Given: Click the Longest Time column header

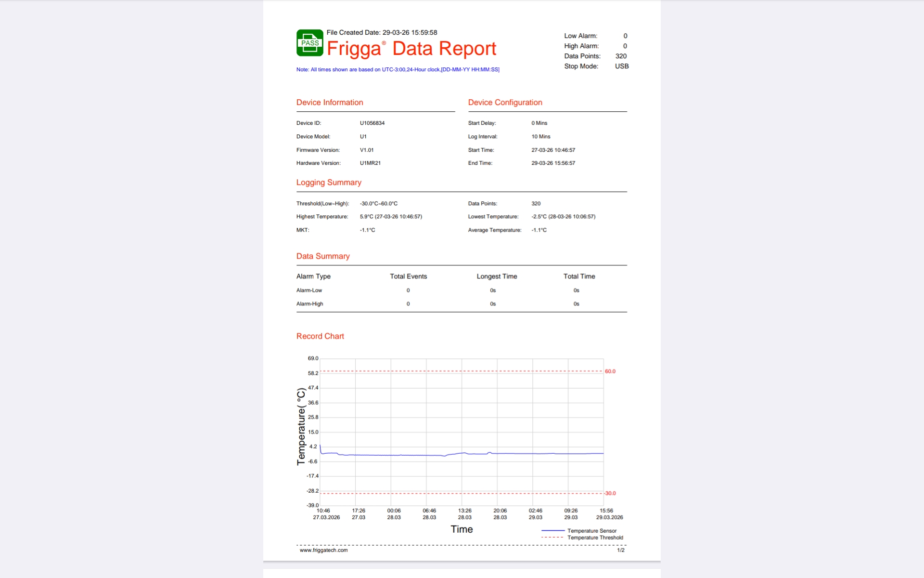Looking at the screenshot, I should click(497, 276).
